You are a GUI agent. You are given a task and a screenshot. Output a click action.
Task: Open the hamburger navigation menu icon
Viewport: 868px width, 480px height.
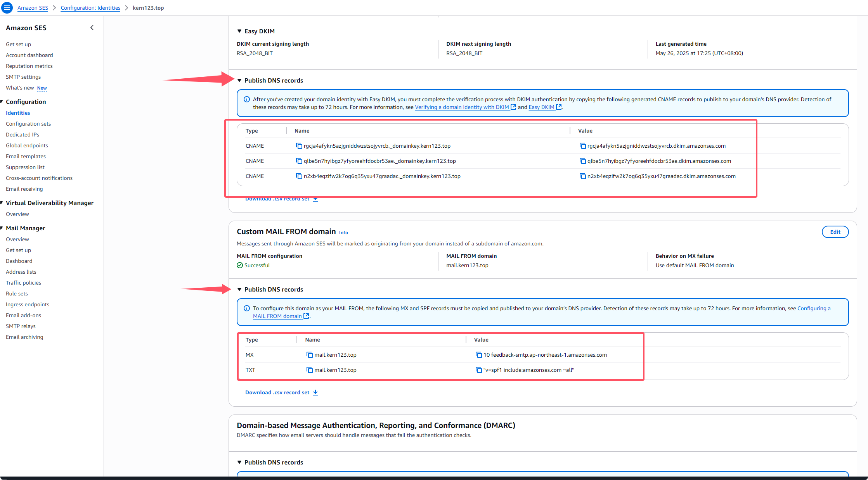click(7, 8)
